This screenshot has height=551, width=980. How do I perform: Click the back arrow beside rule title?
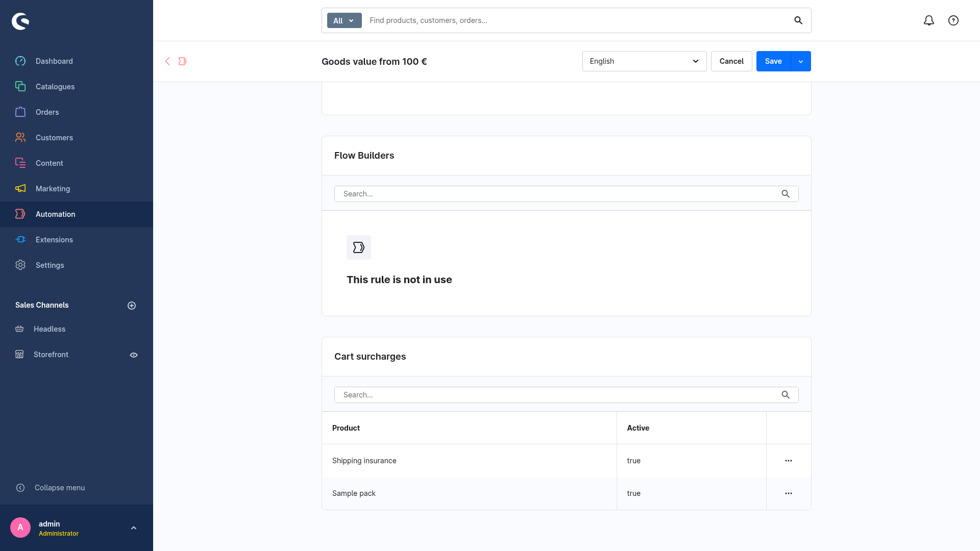(x=167, y=61)
